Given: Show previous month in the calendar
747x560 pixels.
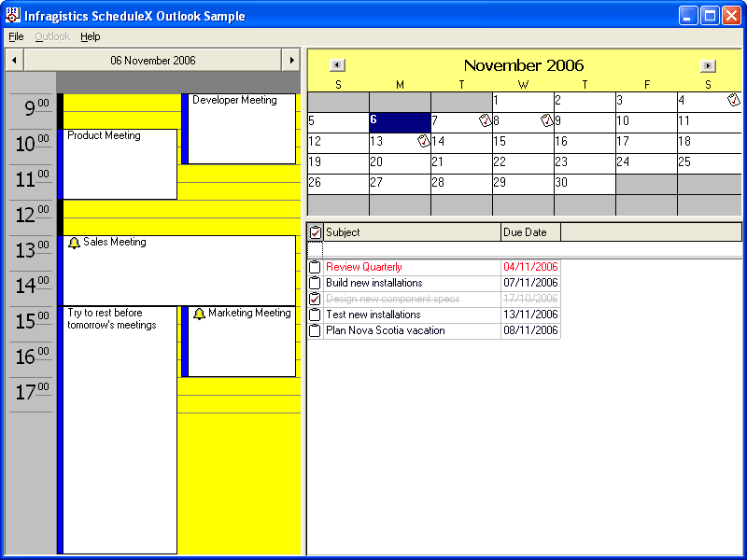Looking at the screenshot, I should coord(337,65).
